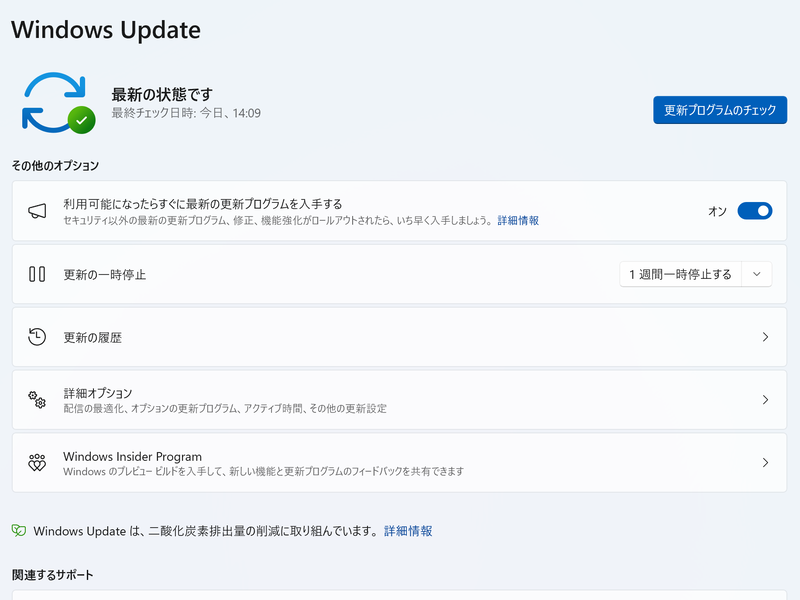Click the green leaf icon near carbon message

[x=19, y=530]
